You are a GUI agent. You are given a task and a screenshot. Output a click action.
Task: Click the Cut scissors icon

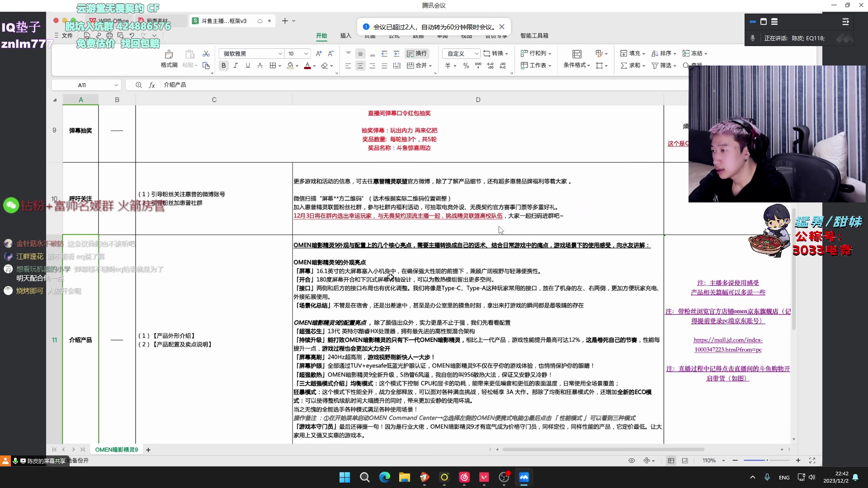point(206,54)
